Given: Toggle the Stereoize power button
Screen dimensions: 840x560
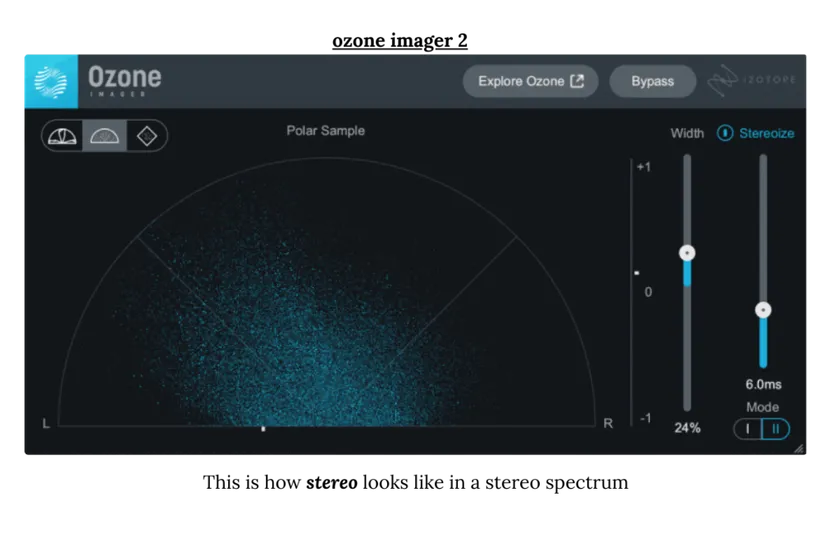Looking at the screenshot, I should [725, 133].
